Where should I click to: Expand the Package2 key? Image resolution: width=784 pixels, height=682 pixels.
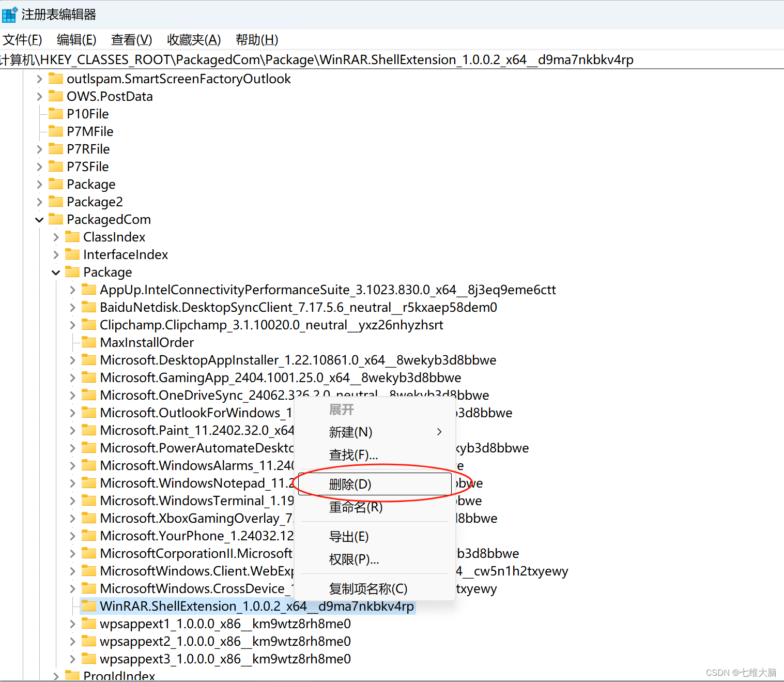[39, 202]
